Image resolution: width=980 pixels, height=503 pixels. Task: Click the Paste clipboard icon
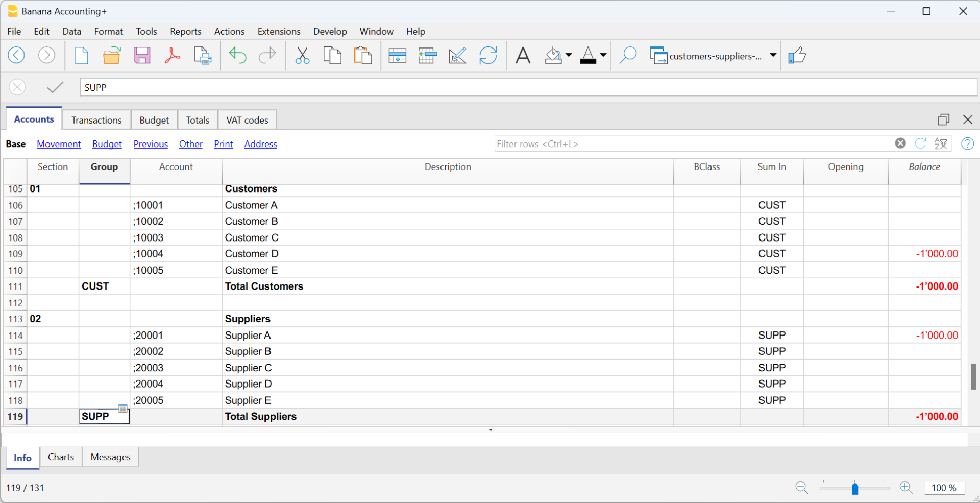click(x=363, y=55)
